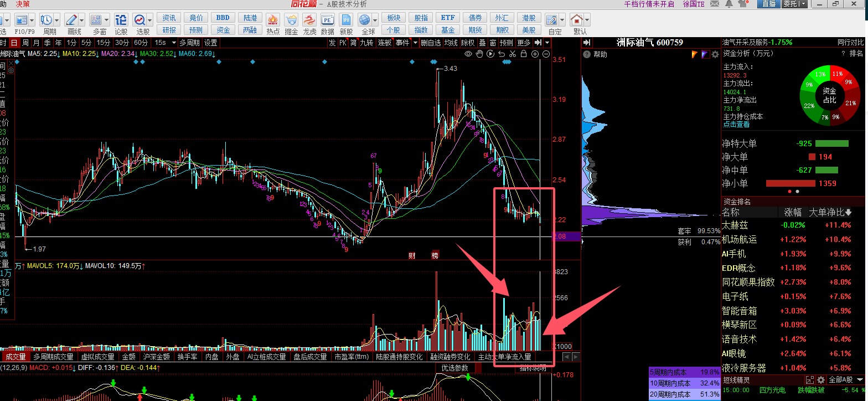Open chip distribution settings gear icon

[x=715, y=54]
